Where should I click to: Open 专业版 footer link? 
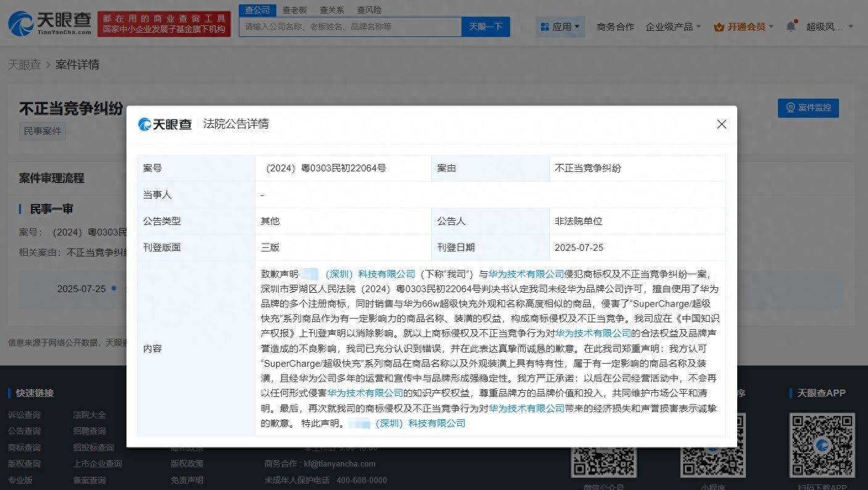[x=20, y=480]
